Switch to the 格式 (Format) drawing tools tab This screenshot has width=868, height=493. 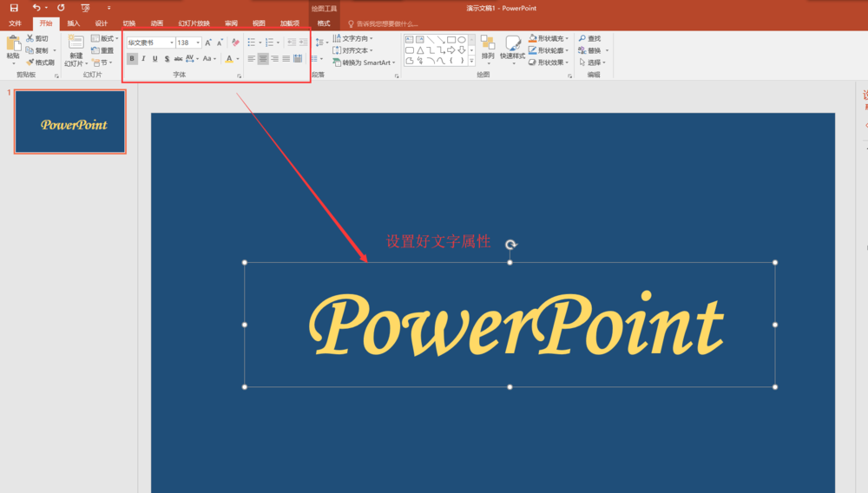[x=324, y=23]
